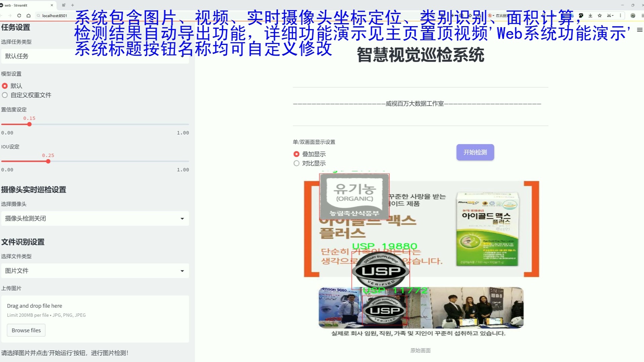Image resolution: width=644 pixels, height=362 pixels.
Task: Close the web - Streamlit tab
Action: [52, 5]
